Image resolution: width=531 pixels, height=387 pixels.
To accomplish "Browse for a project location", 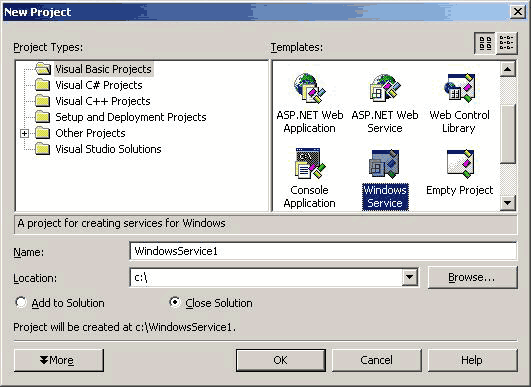I will 472,277.
